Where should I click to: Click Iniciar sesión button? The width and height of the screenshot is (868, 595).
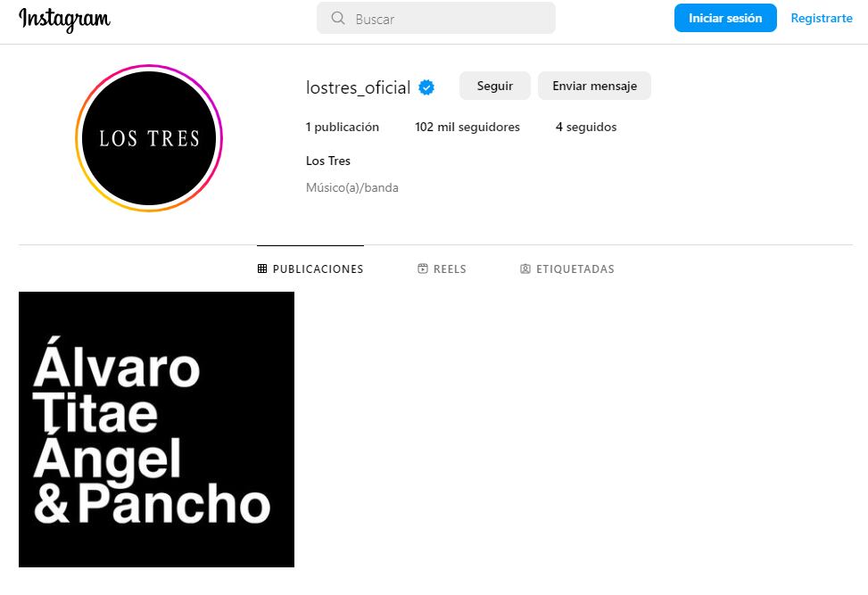click(x=725, y=18)
